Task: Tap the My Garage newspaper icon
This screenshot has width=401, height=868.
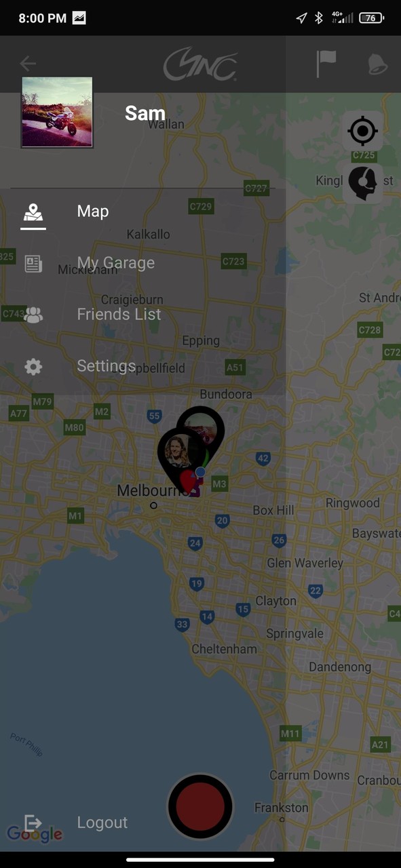Action: (x=33, y=263)
